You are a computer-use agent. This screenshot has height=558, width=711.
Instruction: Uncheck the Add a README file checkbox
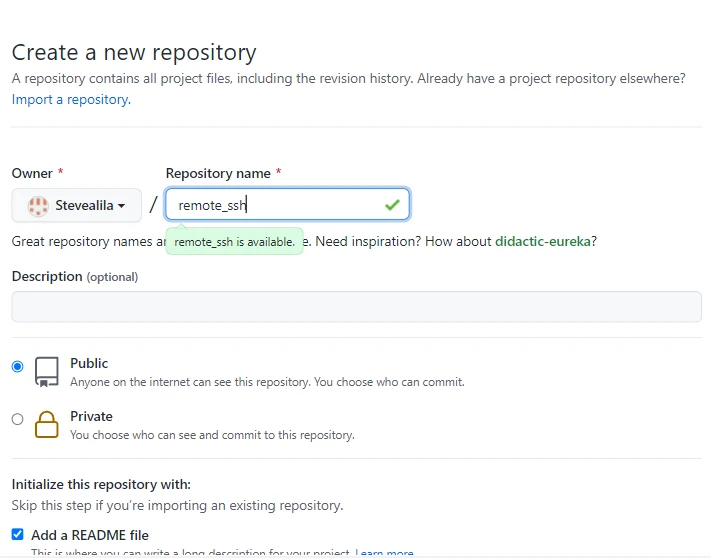click(17, 535)
